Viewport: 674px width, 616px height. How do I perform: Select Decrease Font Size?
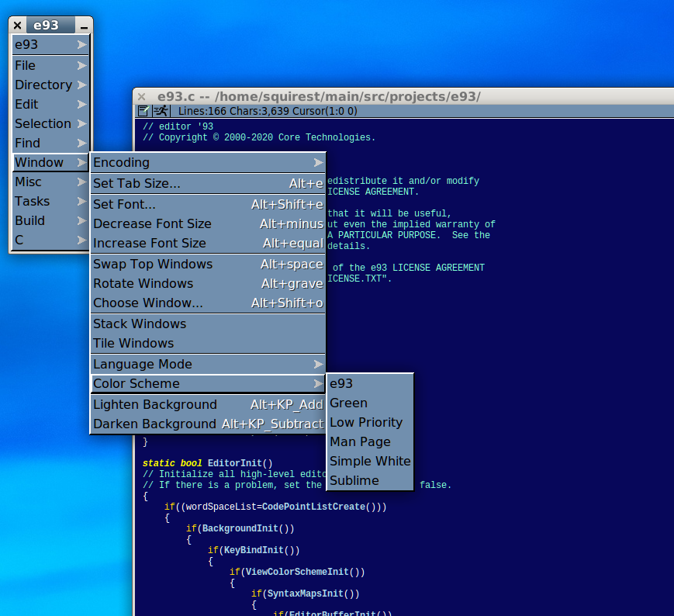pos(208,223)
